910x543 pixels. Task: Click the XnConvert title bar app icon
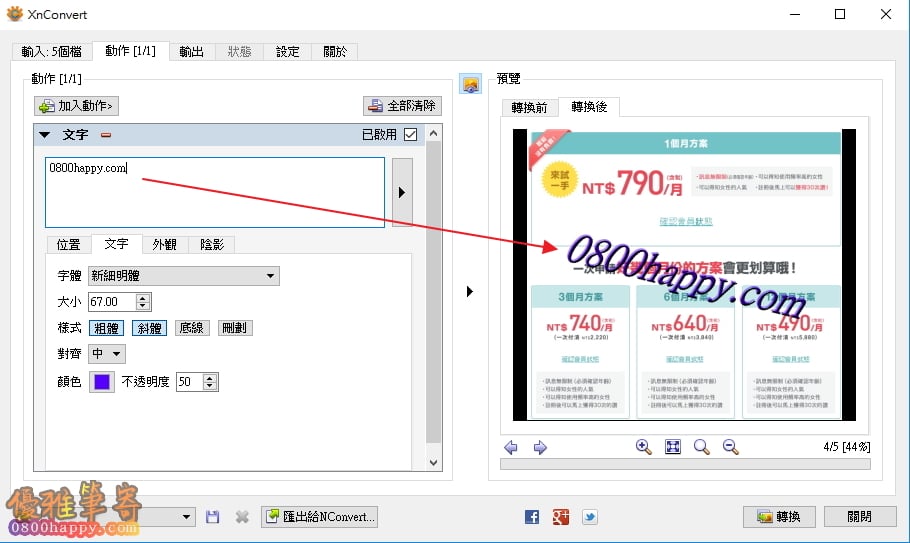coord(15,14)
